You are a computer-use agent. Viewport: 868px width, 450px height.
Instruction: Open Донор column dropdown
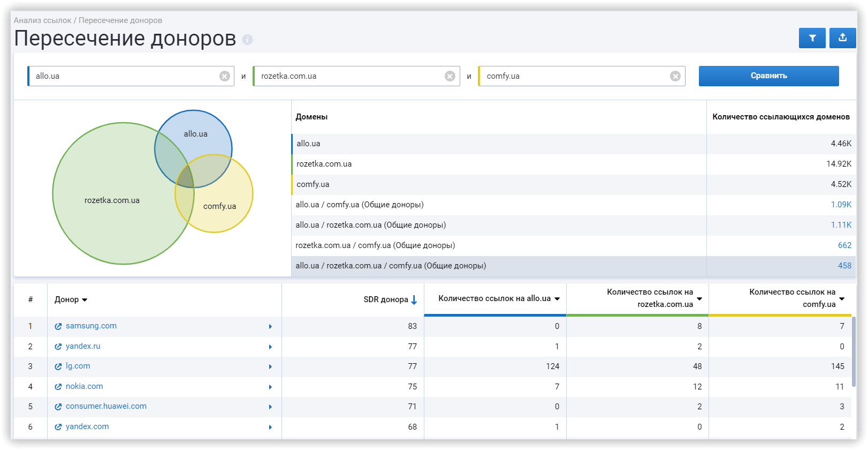click(x=85, y=300)
